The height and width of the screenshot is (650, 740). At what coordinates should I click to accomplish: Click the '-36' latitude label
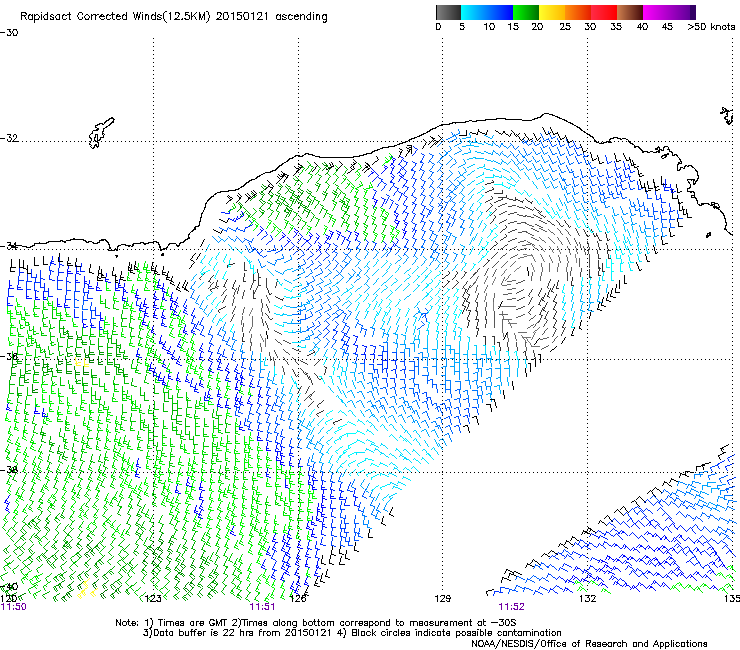click(9, 356)
